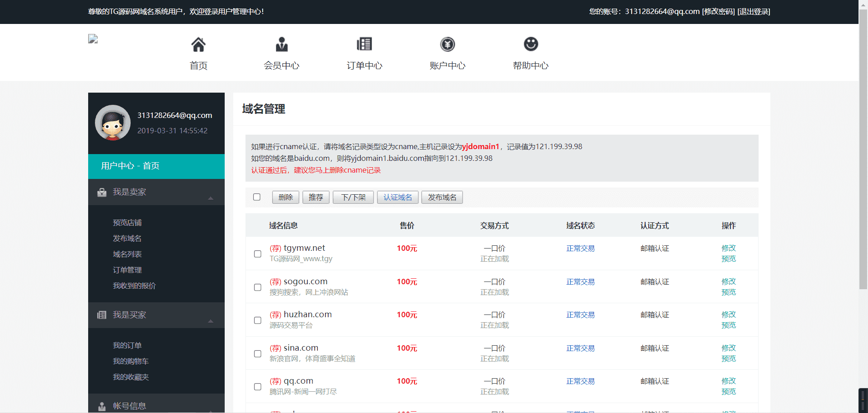Tick the select-all checkbox beside 删除

257,197
